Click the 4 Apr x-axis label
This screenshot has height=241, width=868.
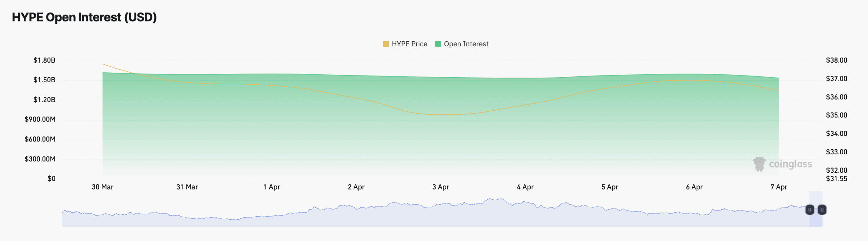(525, 187)
